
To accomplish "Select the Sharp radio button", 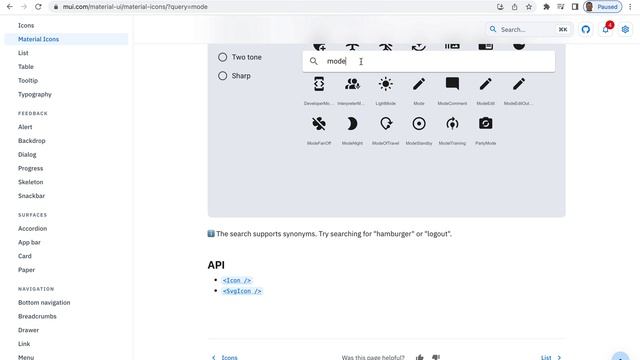I will click(x=222, y=76).
